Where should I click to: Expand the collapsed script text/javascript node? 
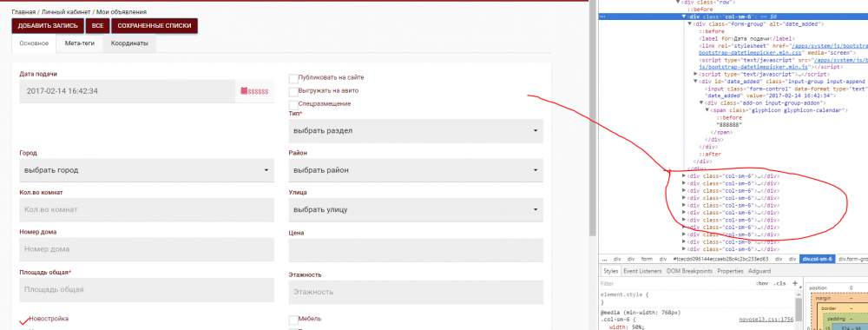coord(696,74)
